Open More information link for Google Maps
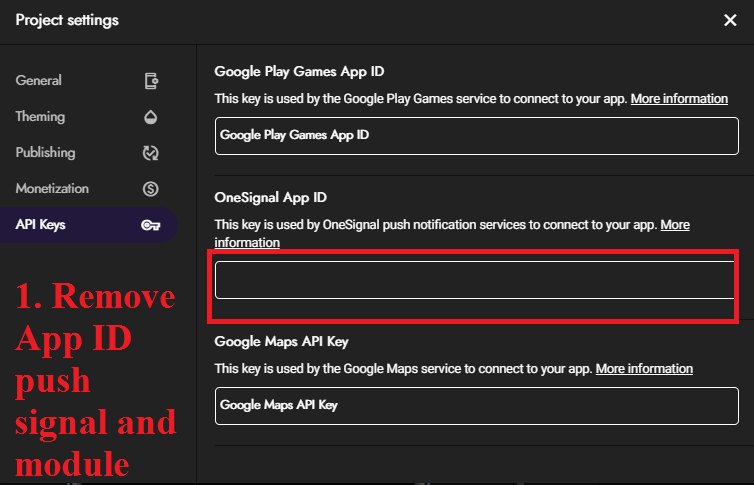This screenshot has width=754, height=485. [644, 369]
